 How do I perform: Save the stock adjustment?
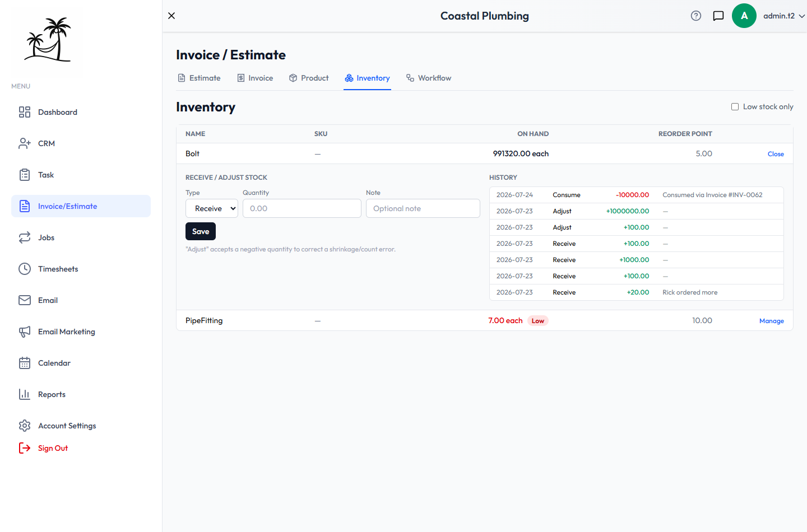click(201, 231)
